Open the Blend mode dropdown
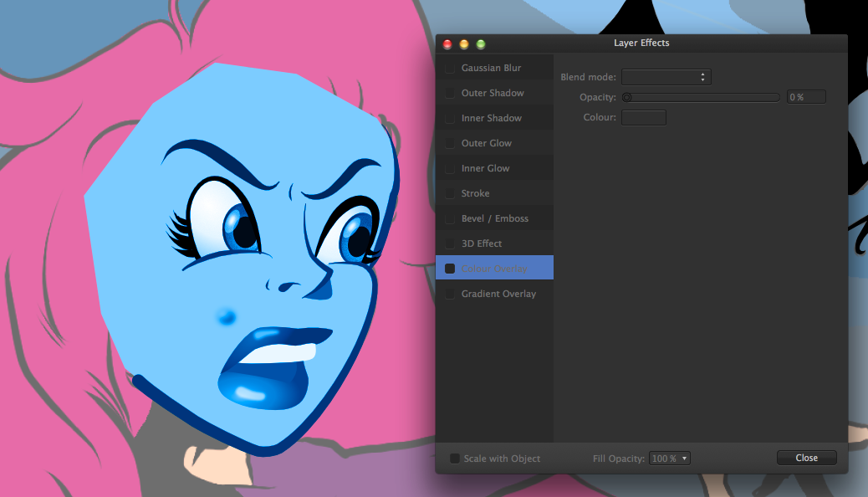The height and width of the screenshot is (497, 868). point(666,77)
